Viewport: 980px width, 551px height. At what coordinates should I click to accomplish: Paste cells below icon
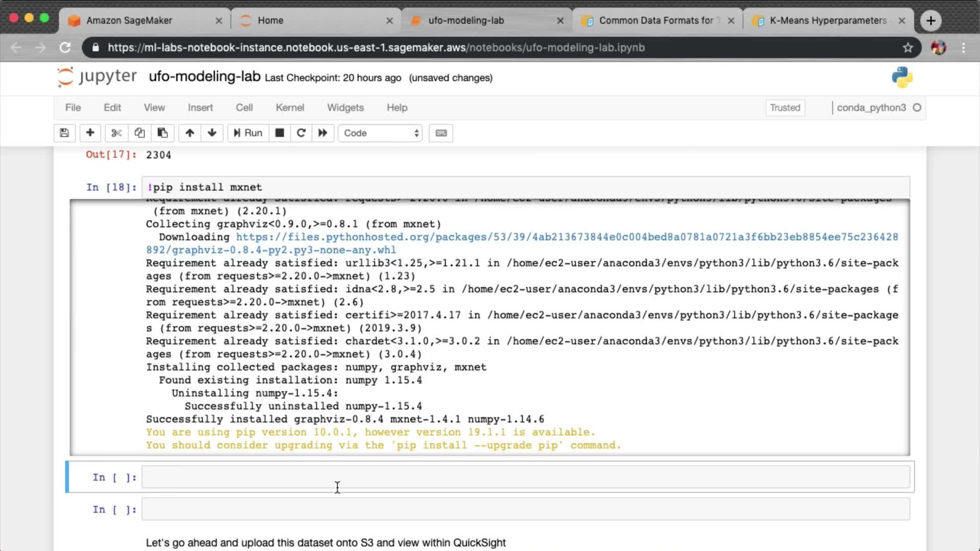tap(162, 133)
